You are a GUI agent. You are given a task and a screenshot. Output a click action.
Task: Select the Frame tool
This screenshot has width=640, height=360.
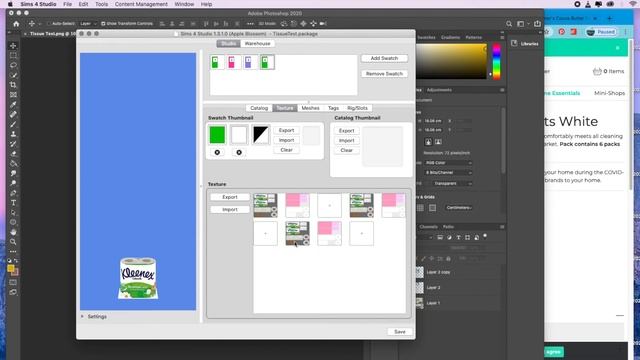13,95
